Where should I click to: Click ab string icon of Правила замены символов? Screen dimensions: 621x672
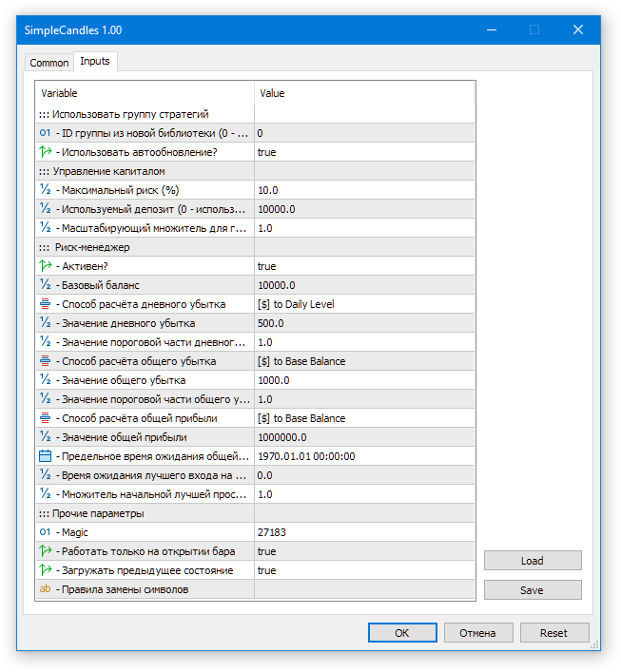45,589
